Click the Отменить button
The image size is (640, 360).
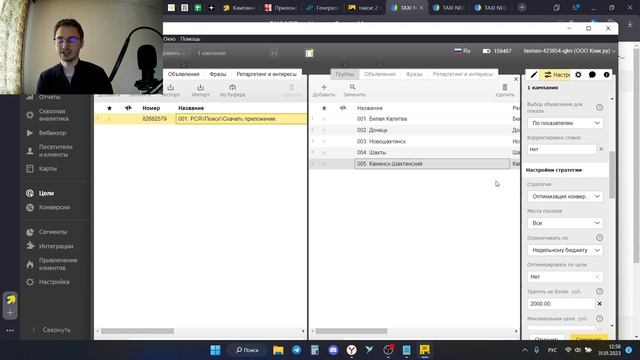point(547,338)
